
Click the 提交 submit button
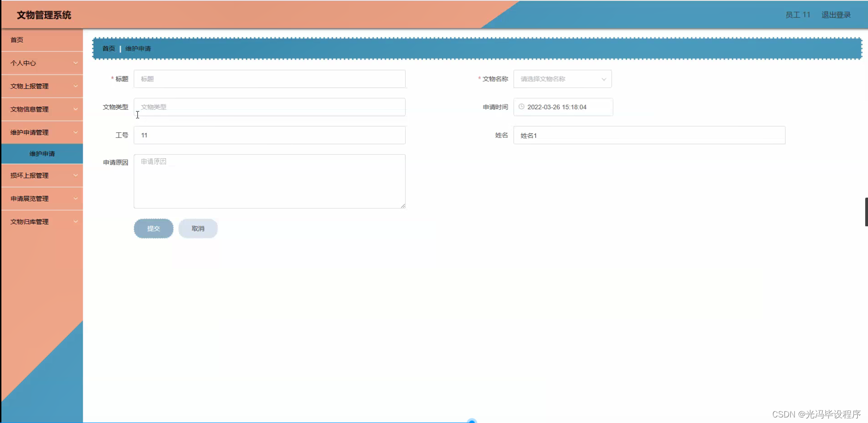click(x=154, y=229)
